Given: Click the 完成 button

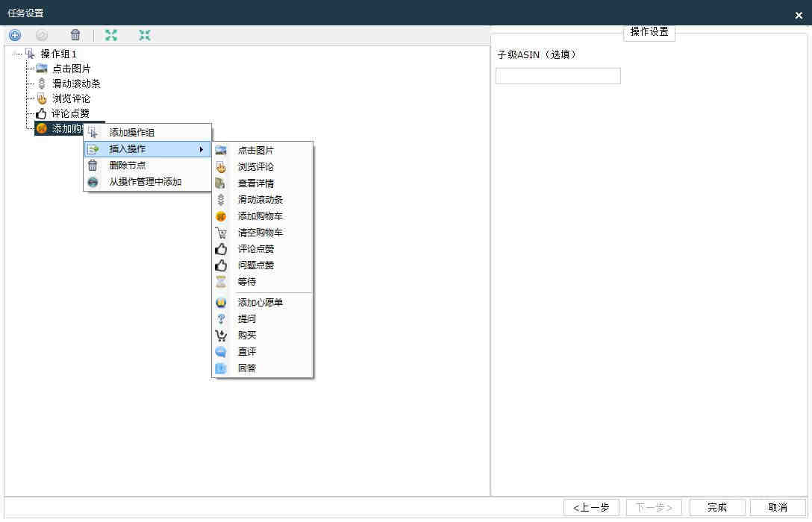Looking at the screenshot, I should pyautogui.click(x=717, y=507).
